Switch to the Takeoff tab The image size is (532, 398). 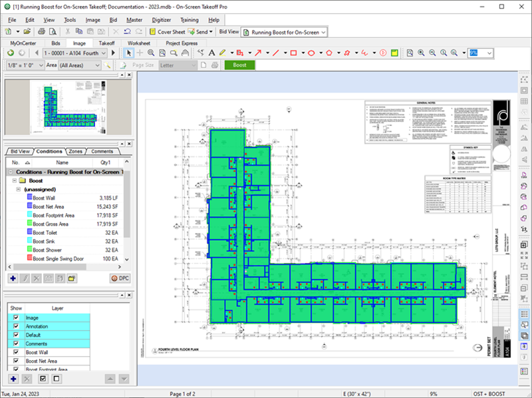pyautogui.click(x=106, y=43)
